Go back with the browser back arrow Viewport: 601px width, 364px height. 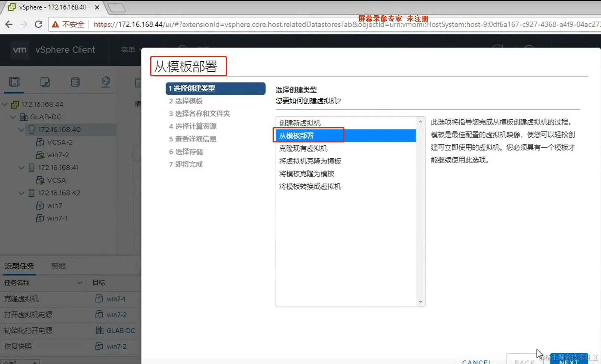(x=9, y=24)
